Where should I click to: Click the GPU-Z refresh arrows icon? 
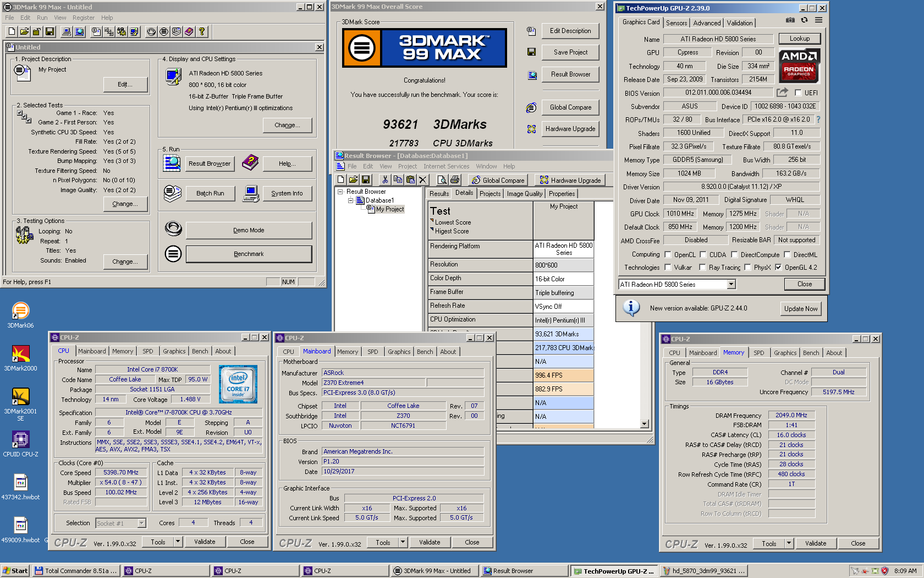coord(804,20)
